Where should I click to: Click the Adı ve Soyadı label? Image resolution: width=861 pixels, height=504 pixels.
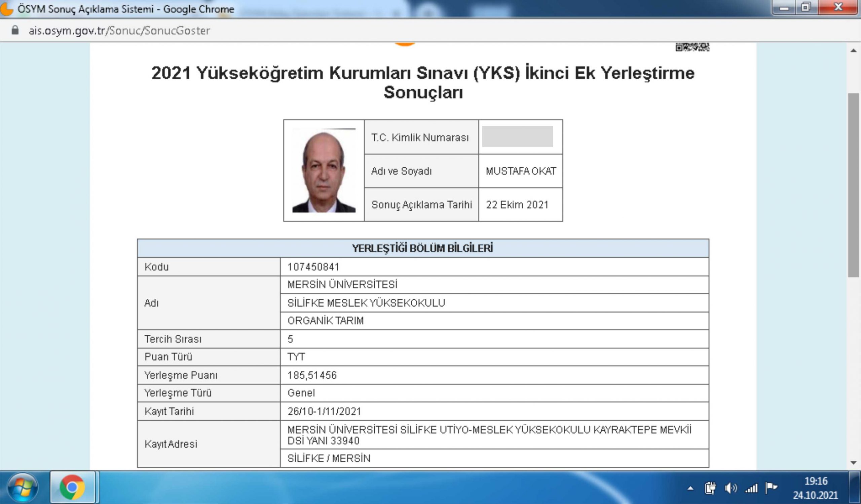(x=402, y=171)
